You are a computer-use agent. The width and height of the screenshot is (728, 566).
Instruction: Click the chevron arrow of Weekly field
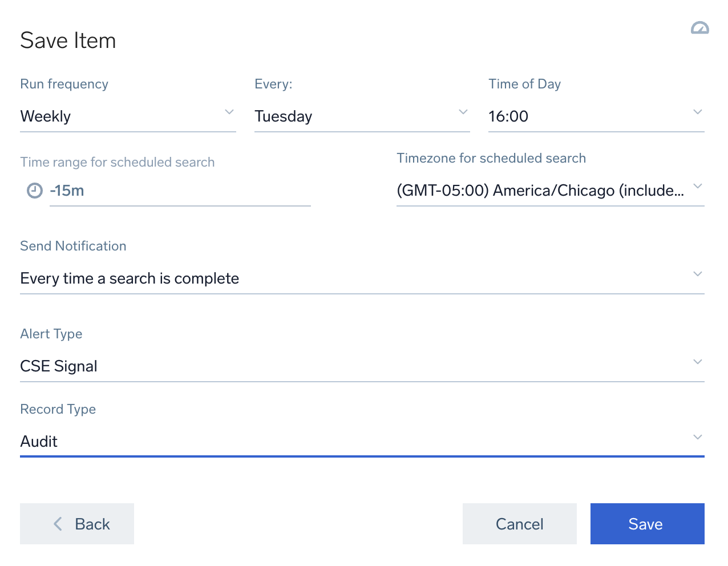point(229,112)
